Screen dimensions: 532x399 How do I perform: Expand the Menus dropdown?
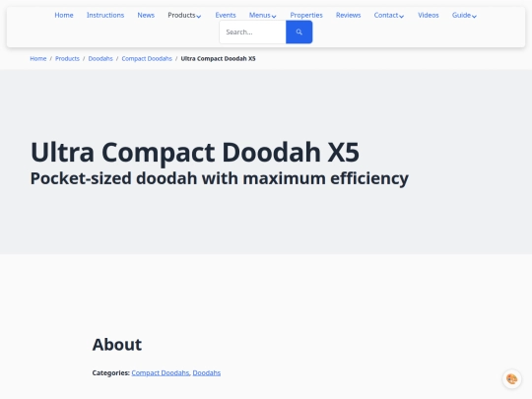point(263,15)
